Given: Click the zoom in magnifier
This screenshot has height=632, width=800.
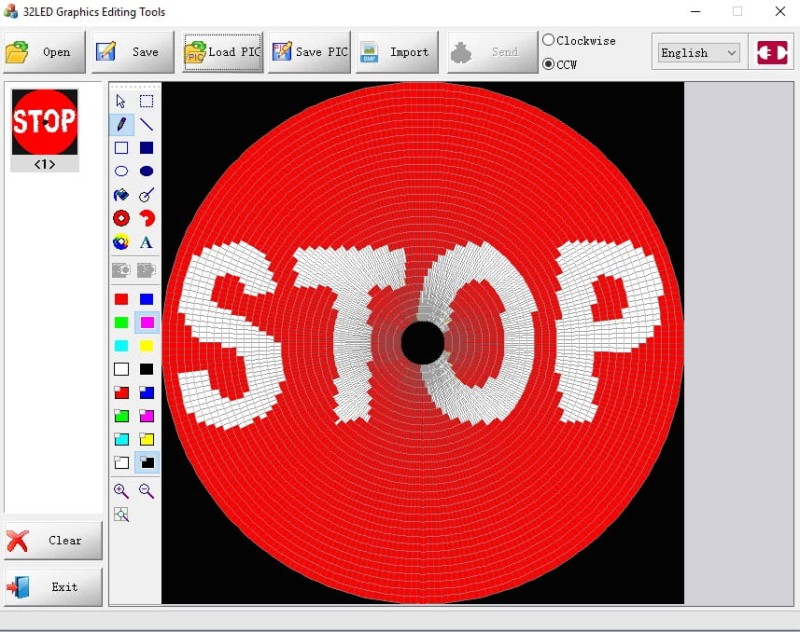Looking at the screenshot, I should coord(121,491).
